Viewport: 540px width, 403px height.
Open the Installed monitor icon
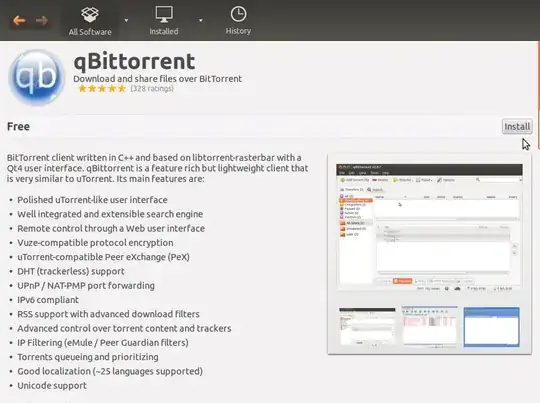tap(164, 14)
